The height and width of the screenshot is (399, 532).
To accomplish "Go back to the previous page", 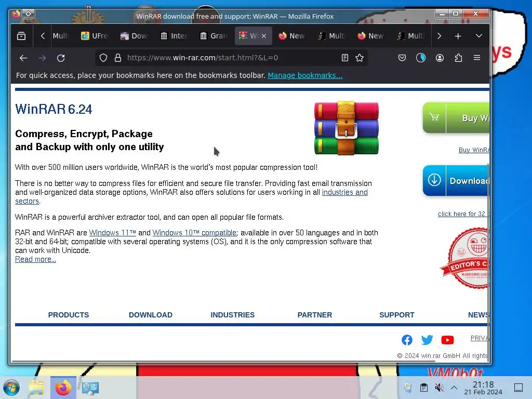I will pyautogui.click(x=23, y=58).
